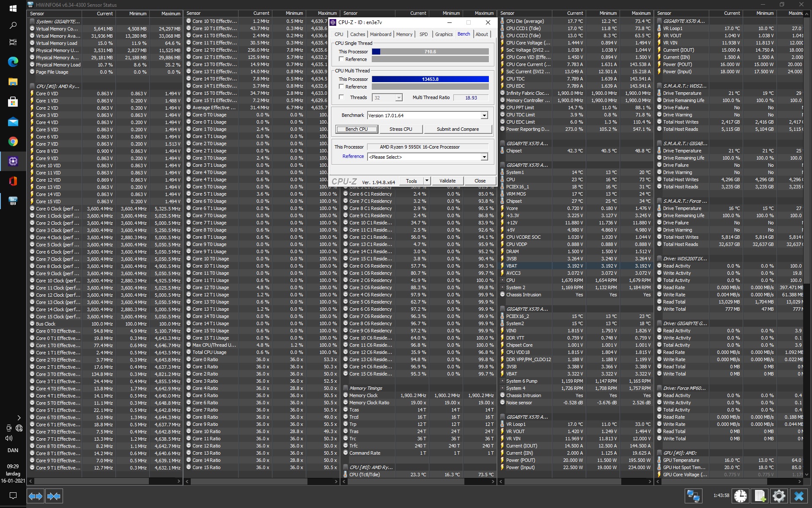Launch Google Chrome from taskbar

tap(13, 141)
